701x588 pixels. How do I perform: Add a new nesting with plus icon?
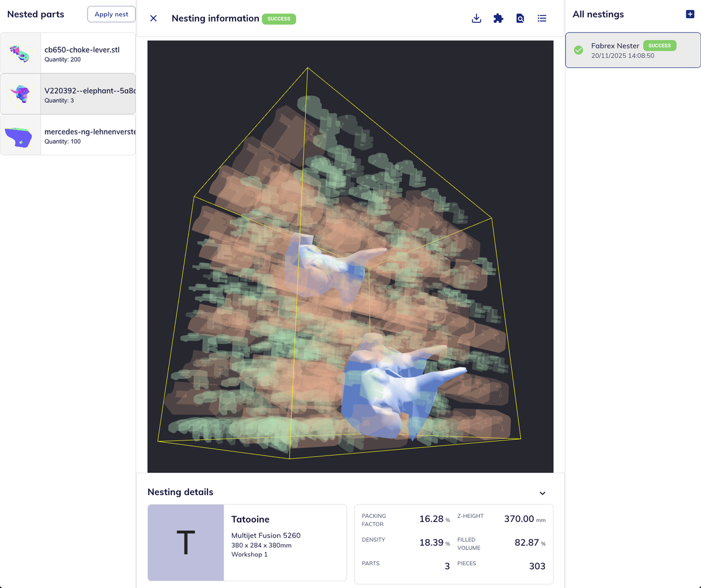(690, 14)
